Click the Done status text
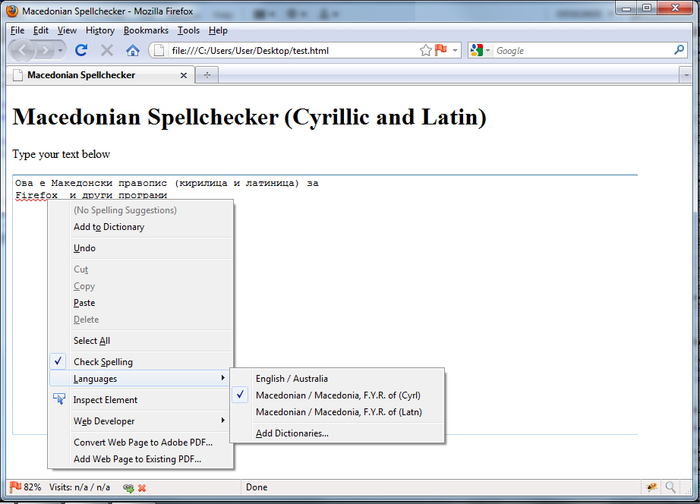 point(257,487)
